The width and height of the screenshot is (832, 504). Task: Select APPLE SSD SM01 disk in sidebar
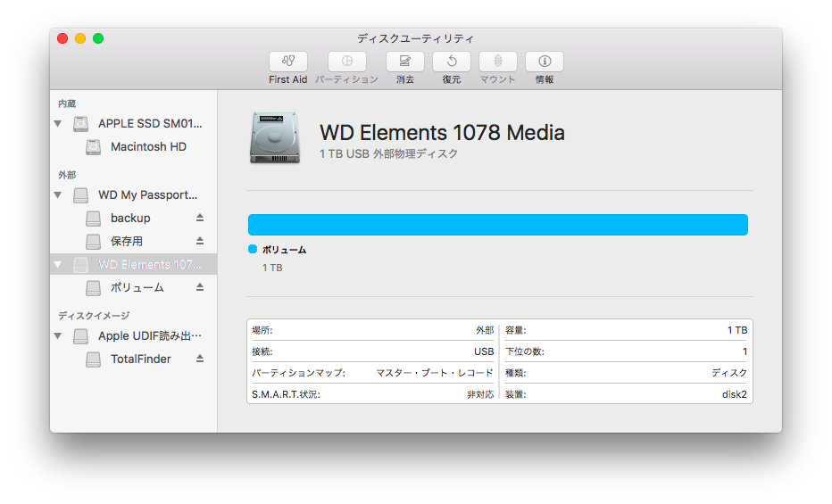click(x=134, y=124)
